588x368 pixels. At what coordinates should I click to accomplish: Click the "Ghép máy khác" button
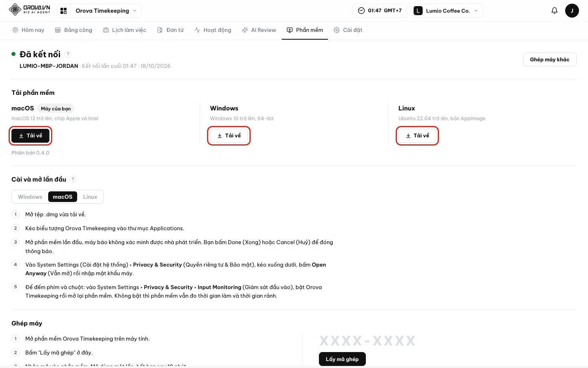point(550,59)
